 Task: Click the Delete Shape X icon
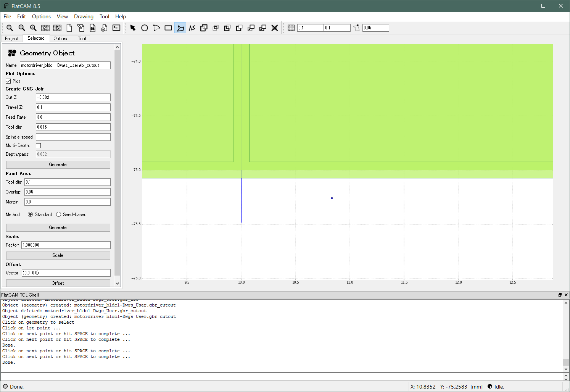pos(275,28)
